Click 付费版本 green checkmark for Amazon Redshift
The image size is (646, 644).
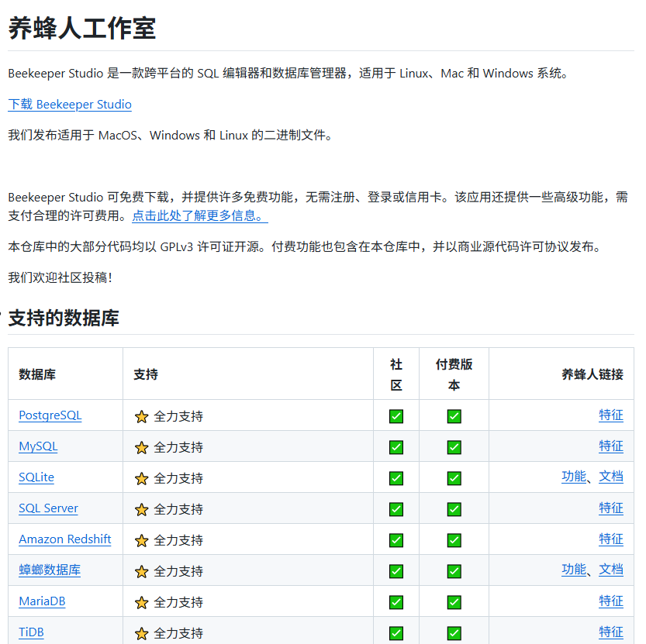pyautogui.click(x=454, y=540)
